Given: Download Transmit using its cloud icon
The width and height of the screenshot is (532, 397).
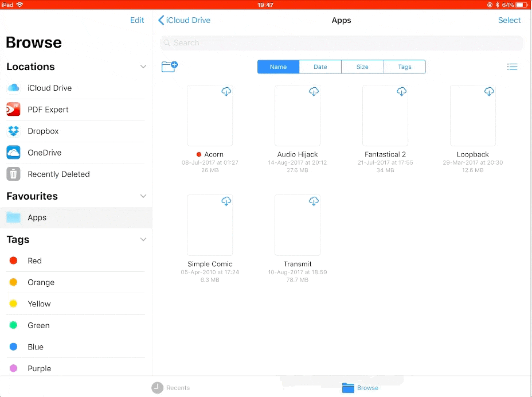Looking at the screenshot, I should tap(314, 201).
